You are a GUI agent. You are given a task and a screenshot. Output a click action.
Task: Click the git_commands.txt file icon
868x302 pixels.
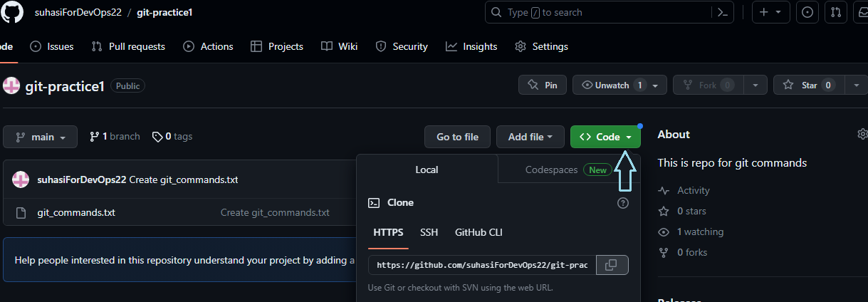(x=21, y=212)
